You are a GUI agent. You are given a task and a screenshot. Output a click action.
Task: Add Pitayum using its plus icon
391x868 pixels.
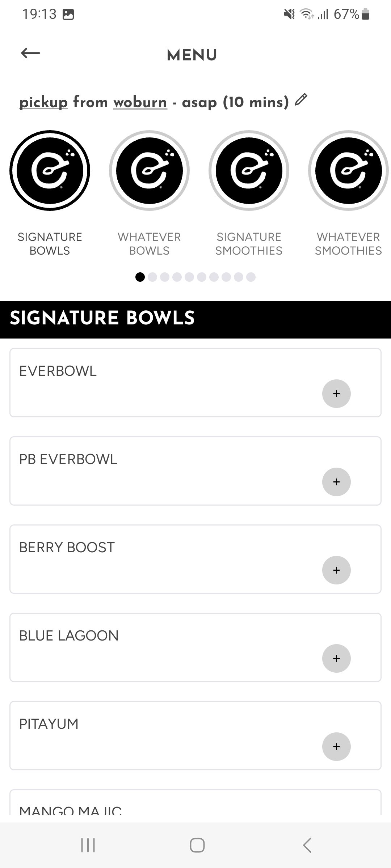point(336,746)
